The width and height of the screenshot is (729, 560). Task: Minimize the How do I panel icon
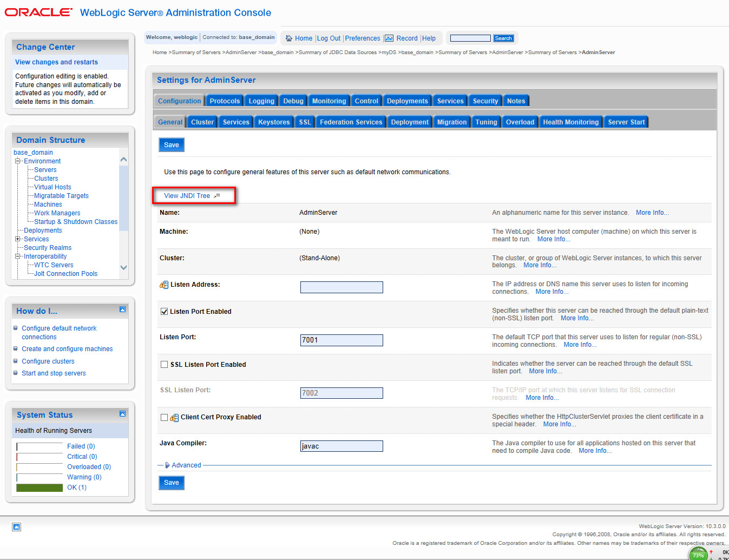(x=122, y=309)
